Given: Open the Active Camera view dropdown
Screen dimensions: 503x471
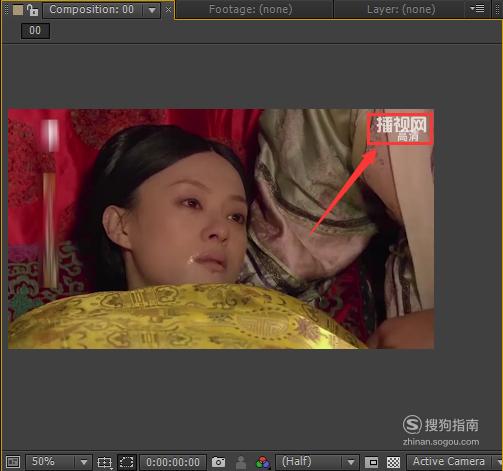Looking at the screenshot, I should (x=455, y=462).
